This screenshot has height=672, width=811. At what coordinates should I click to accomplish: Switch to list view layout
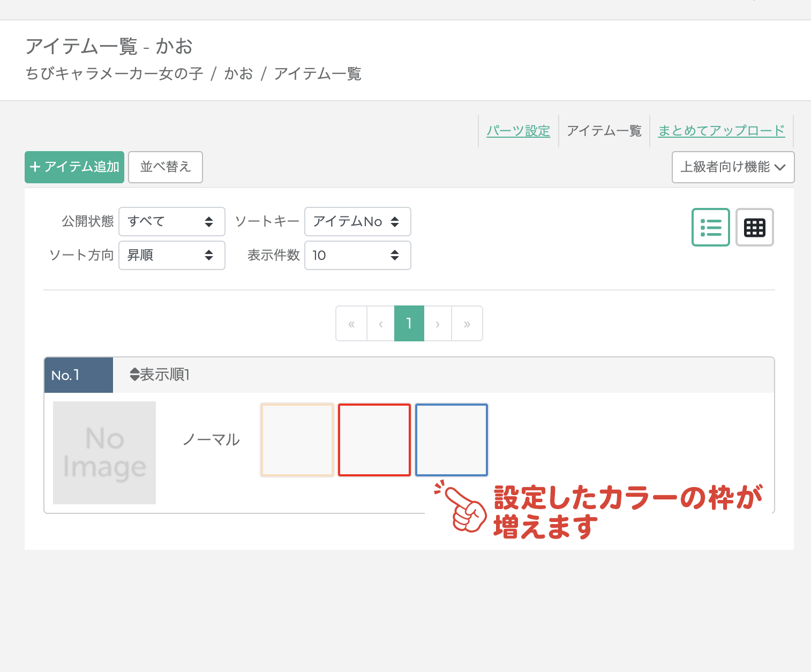click(x=710, y=227)
